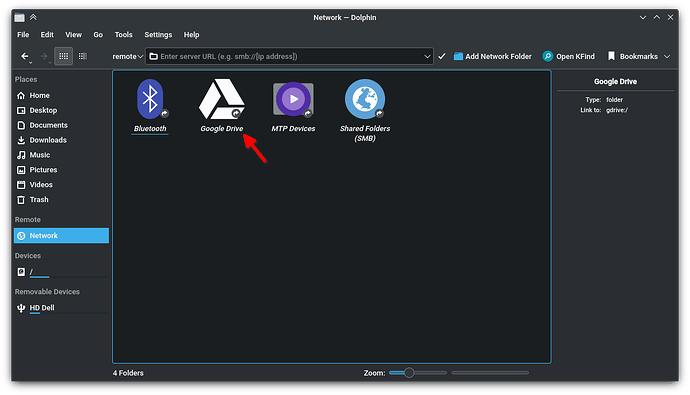Go to Home in Places
Screen dimensions: 690x395
(61, 95)
